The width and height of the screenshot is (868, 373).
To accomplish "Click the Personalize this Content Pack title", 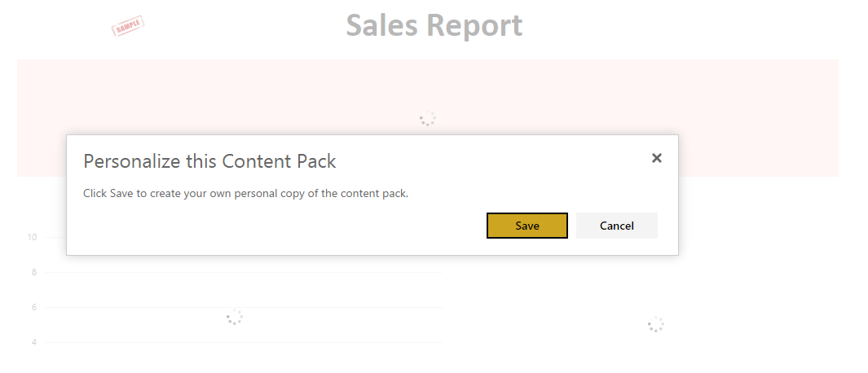I will click(x=209, y=161).
